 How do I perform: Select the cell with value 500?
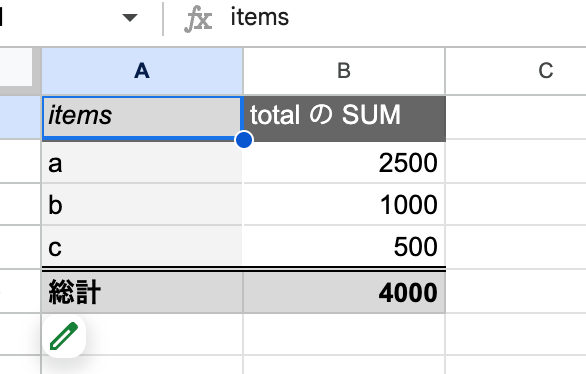coord(344,247)
